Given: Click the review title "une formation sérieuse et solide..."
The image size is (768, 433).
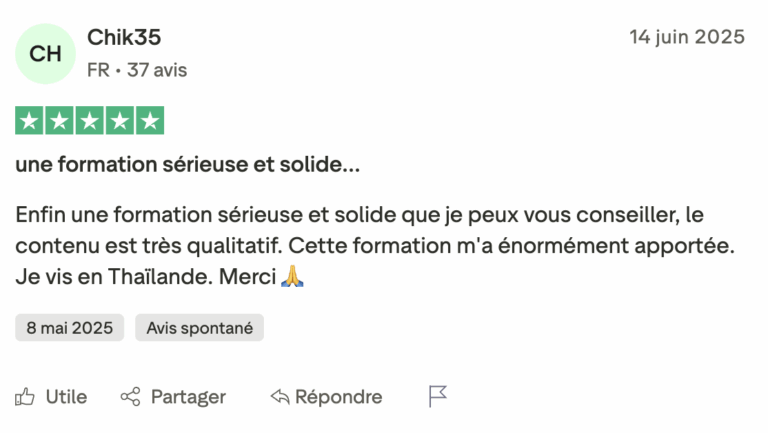Looking at the screenshot, I should pyautogui.click(x=188, y=165).
